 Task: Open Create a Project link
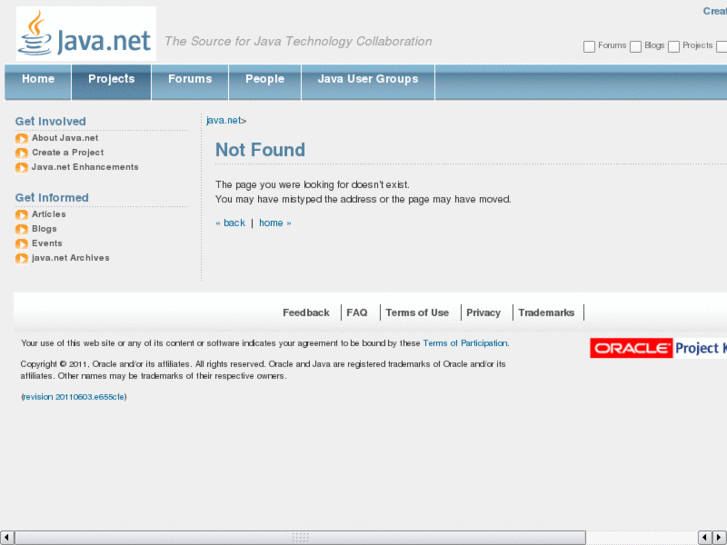pyautogui.click(x=68, y=153)
